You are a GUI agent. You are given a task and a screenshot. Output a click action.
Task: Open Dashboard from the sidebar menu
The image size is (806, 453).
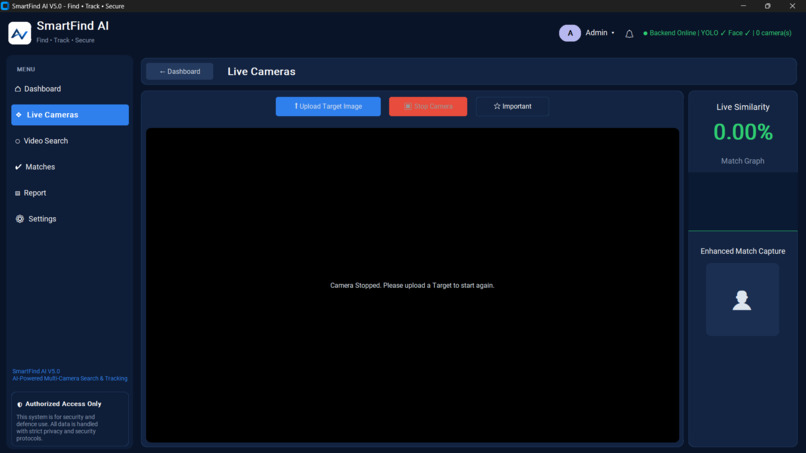[x=70, y=89]
